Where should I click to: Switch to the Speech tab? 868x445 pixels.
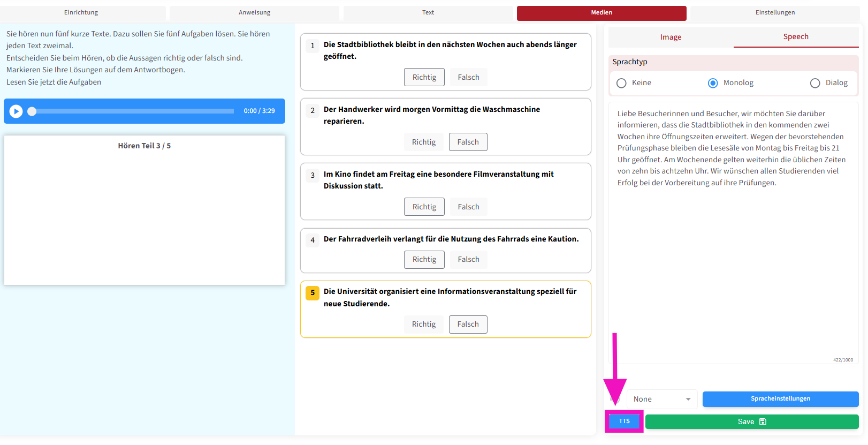coord(795,37)
